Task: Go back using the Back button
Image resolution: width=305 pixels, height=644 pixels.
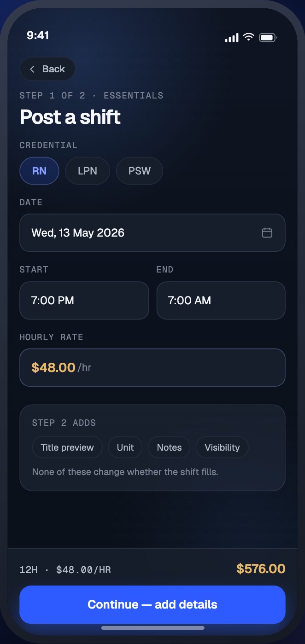Action: click(47, 69)
